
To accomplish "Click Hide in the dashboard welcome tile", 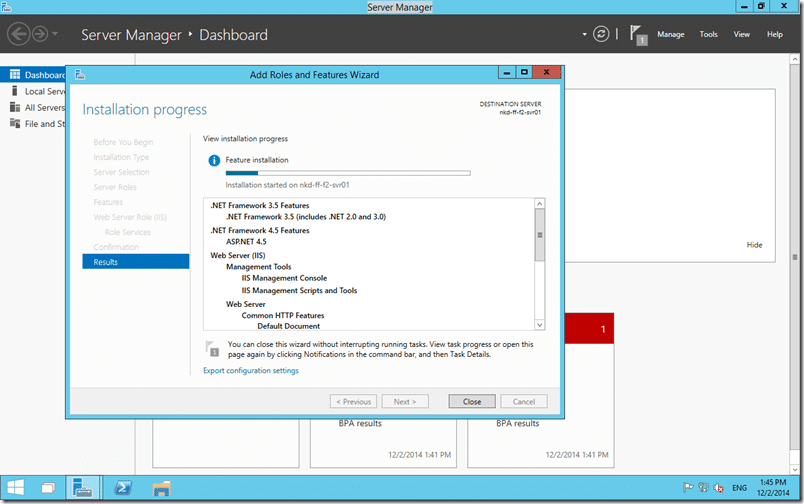I will (x=754, y=245).
